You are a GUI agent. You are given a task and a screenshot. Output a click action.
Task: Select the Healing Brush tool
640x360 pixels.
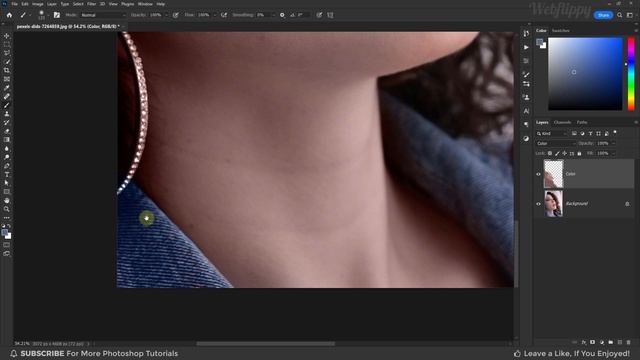(x=7, y=97)
